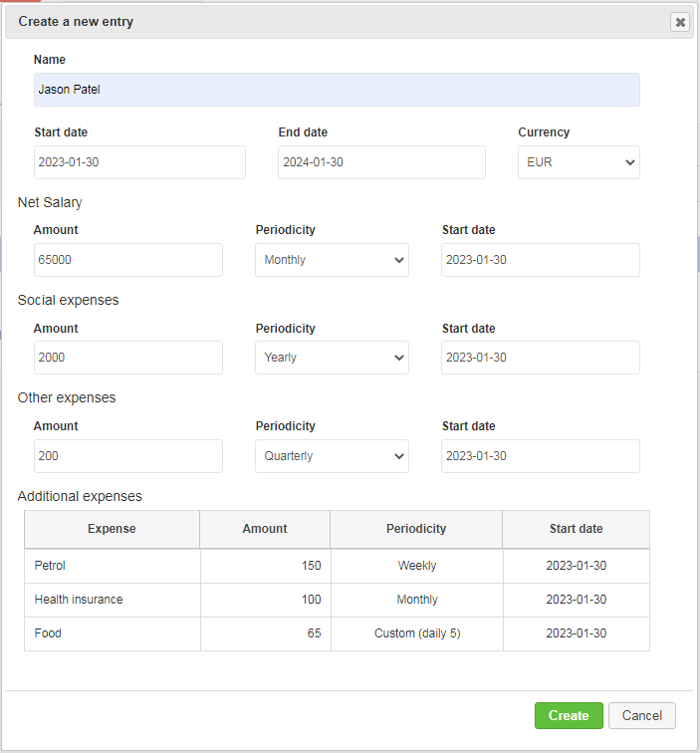
Task: Click the Cancel button
Action: tap(642, 715)
